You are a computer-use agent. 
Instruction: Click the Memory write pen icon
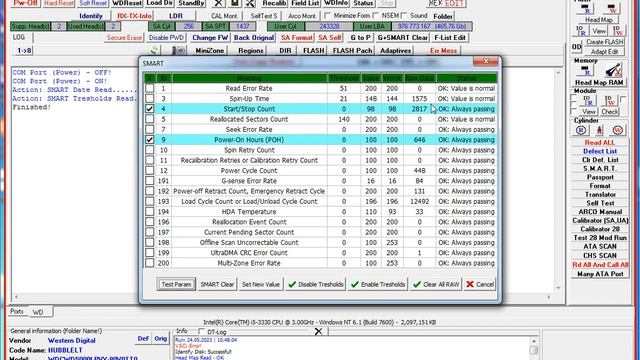click(x=613, y=71)
